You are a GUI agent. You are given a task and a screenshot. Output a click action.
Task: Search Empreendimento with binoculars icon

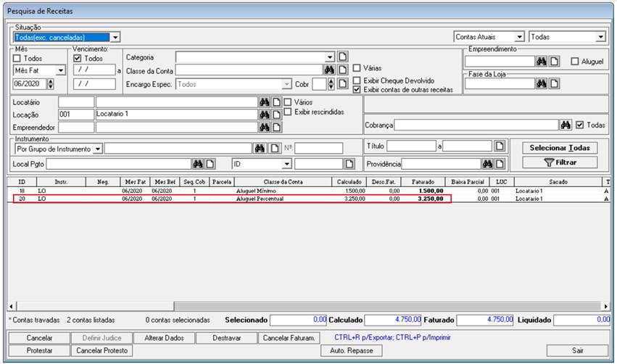click(x=542, y=62)
